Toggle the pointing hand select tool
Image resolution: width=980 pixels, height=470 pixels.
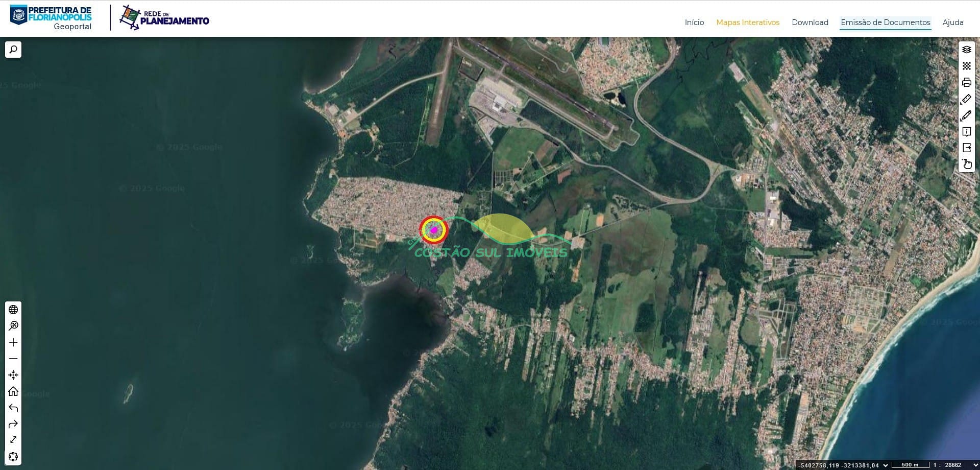pyautogui.click(x=966, y=164)
